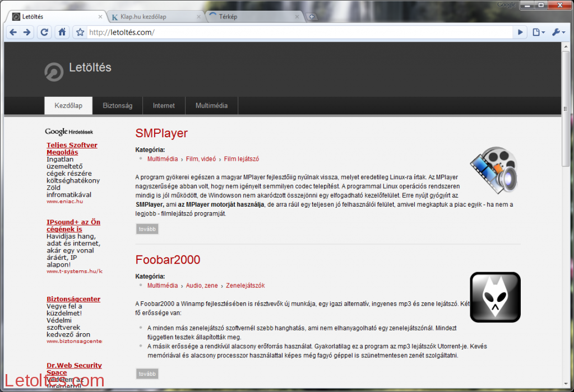Viewport: 574px width, 392px height.
Task: Click the Zenelejátszók category link
Action: 246,286
